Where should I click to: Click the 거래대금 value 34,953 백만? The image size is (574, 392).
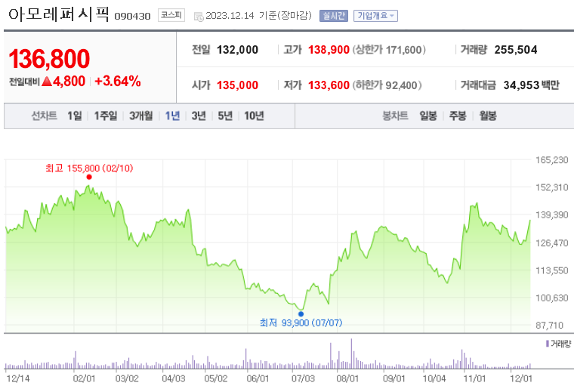tap(532, 85)
